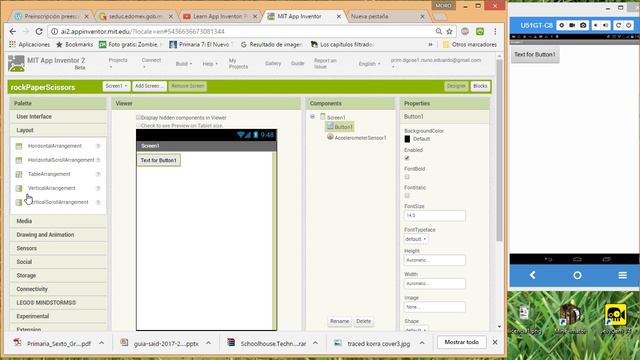Open the Aplicaciones apps shortcut
The height and width of the screenshot is (360, 640).
pyautogui.click(x=29, y=44)
